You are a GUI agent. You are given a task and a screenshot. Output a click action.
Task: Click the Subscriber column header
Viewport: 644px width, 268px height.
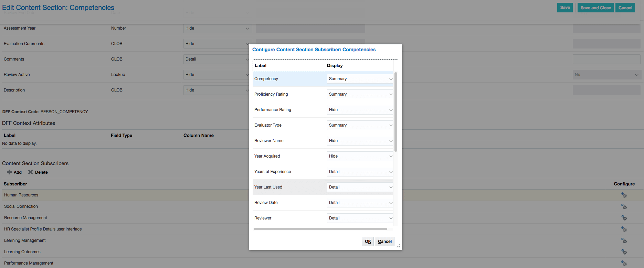[x=15, y=184]
